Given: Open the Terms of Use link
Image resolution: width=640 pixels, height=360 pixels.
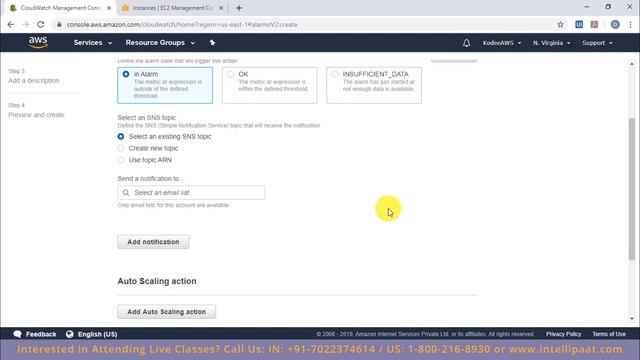Looking at the screenshot, I should pyautogui.click(x=609, y=334).
